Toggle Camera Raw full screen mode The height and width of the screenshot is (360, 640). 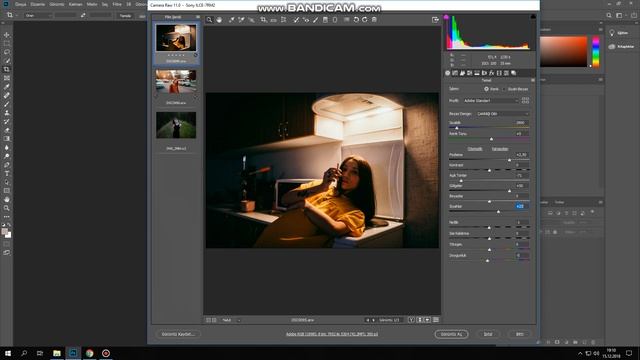point(435,20)
